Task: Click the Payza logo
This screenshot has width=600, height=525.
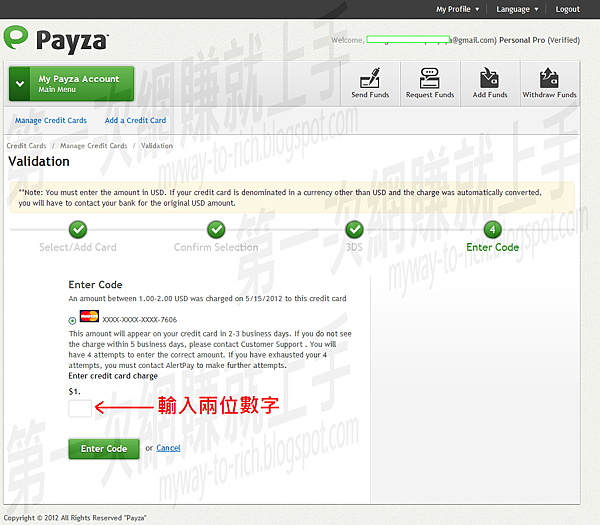Action: coord(56,39)
